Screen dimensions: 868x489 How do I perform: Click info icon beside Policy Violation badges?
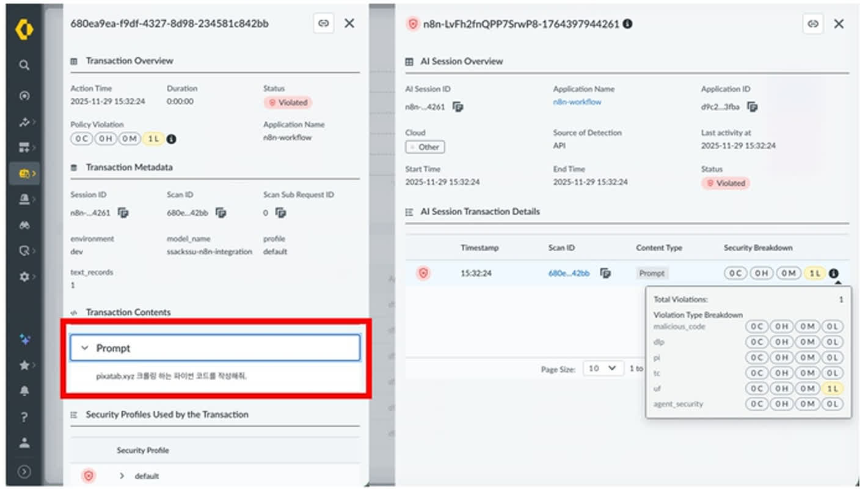(x=172, y=139)
